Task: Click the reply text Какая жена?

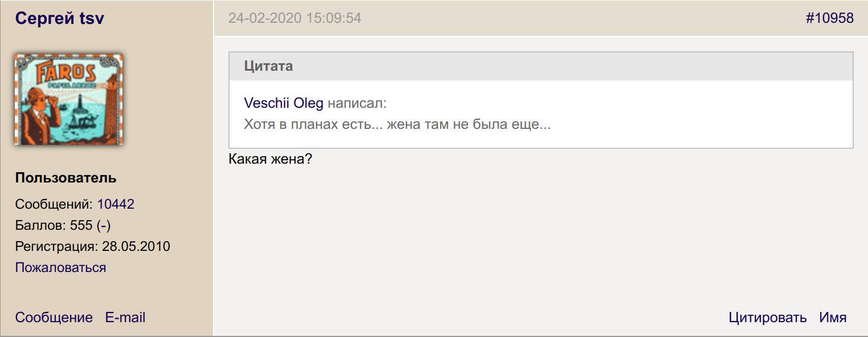Action: (x=270, y=159)
